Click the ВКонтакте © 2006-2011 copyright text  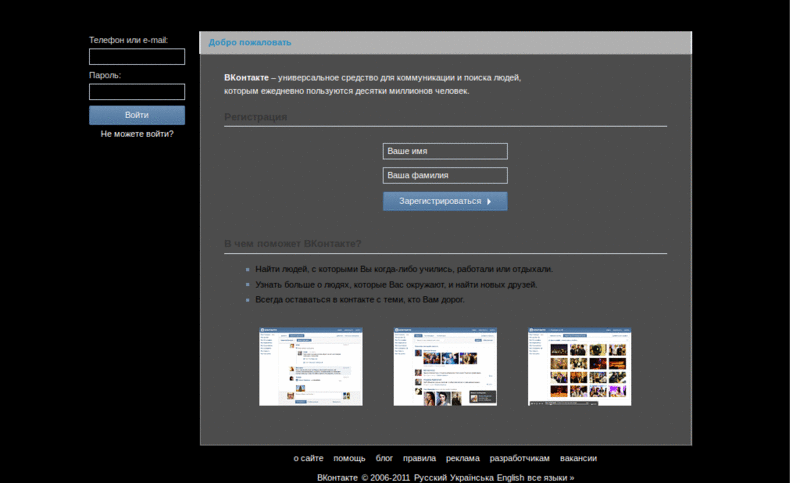click(x=364, y=478)
